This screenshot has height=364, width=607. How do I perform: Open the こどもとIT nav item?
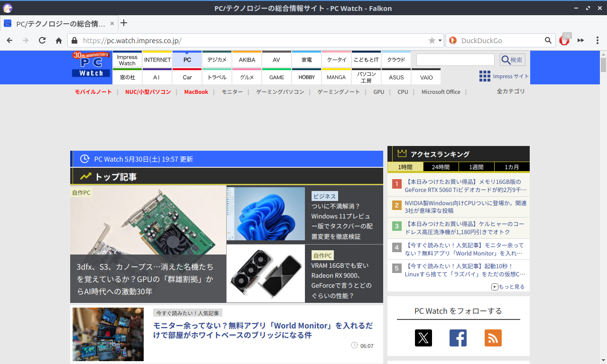tap(366, 60)
